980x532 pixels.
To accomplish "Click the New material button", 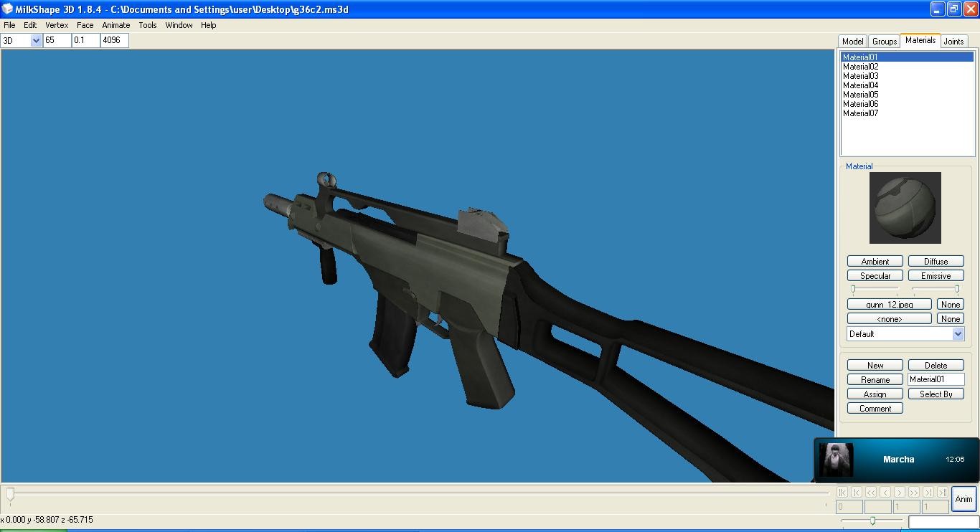I will (x=875, y=366).
